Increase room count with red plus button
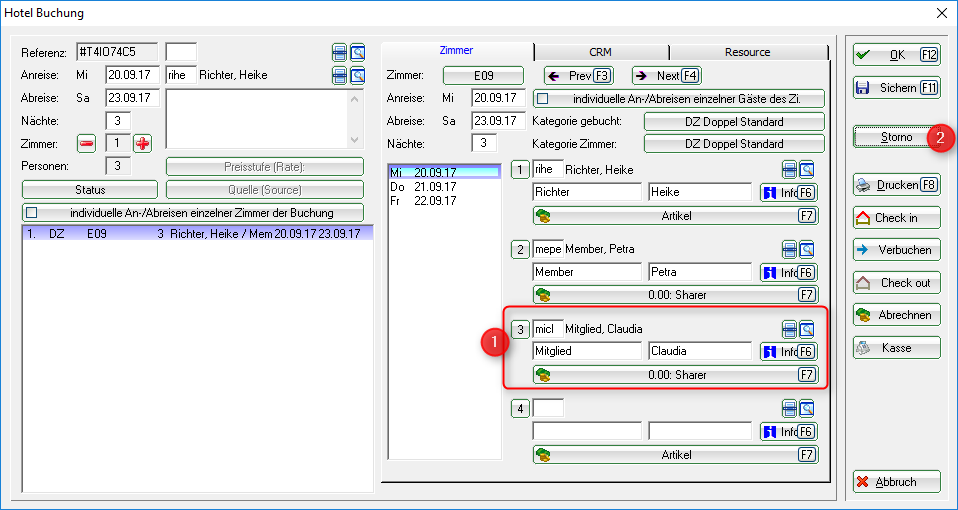This screenshot has width=958, height=510. pos(143,144)
